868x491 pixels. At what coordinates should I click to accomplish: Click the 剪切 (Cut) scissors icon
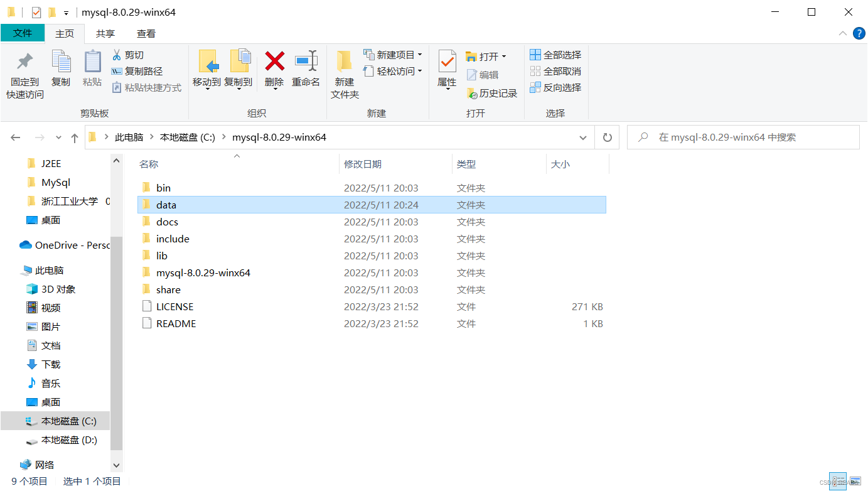[x=118, y=55]
